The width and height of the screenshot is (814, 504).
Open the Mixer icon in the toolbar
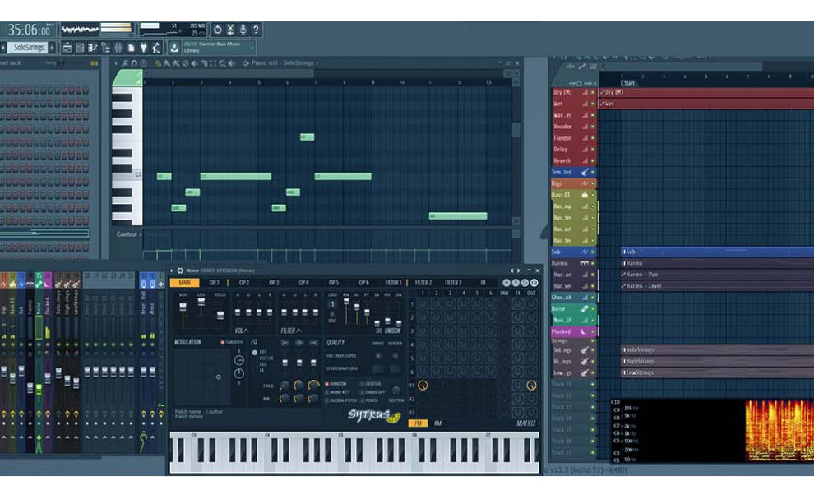click(118, 47)
